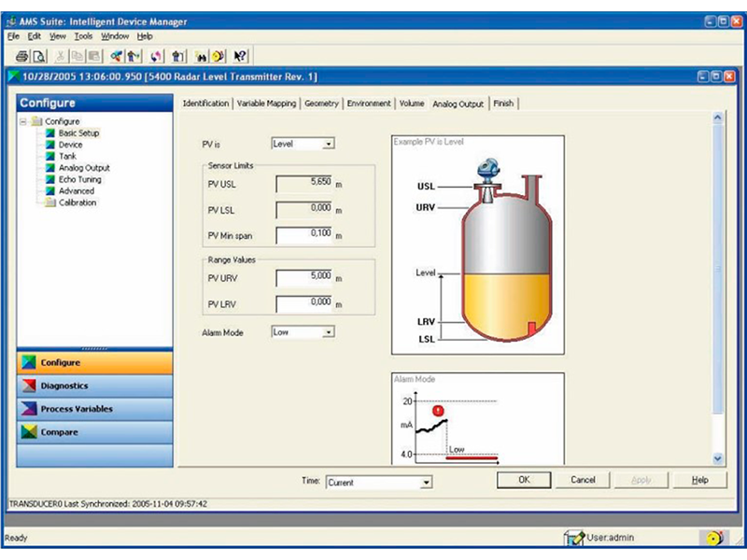Click the binoculars Find icon
The image size is (747, 560).
click(x=201, y=57)
